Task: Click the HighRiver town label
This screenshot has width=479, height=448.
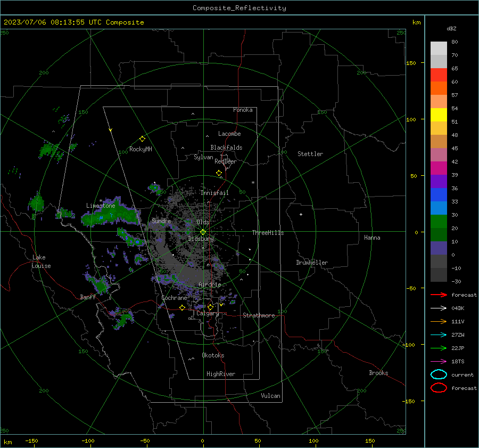Action: tap(221, 374)
